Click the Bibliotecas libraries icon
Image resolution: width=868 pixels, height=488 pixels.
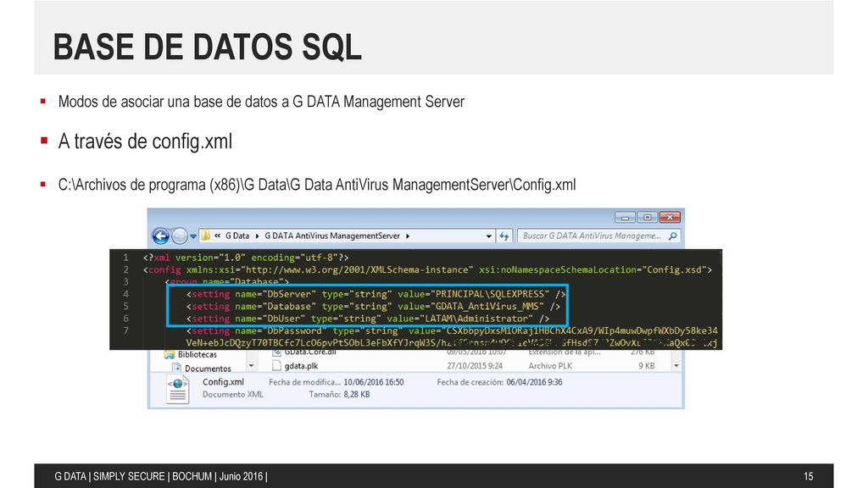click(x=170, y=355)
